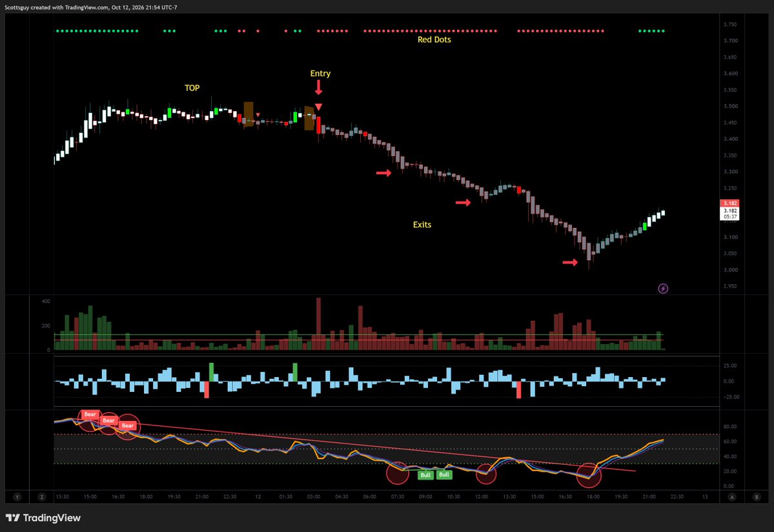
Task: Click the 3.400 price axis label
Action: [x=730, y=139]
